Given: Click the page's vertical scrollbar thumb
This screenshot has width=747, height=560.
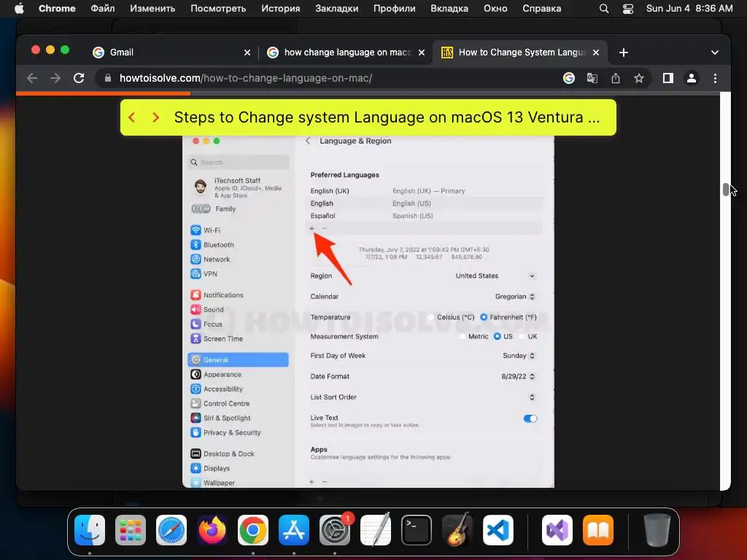Looking at the screenshot, I should [x=726, y=190].
